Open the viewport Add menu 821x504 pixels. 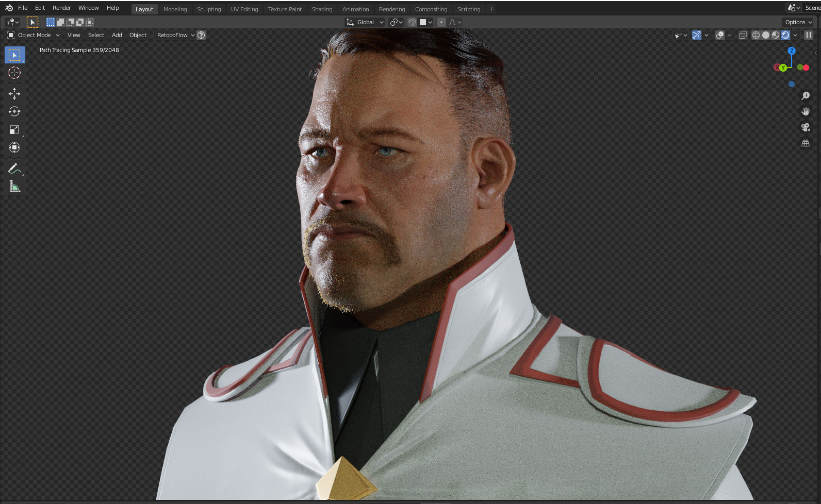(117, 35)
